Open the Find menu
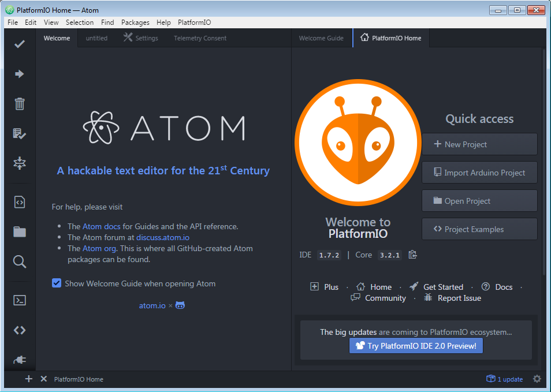 tap(107, 23)
